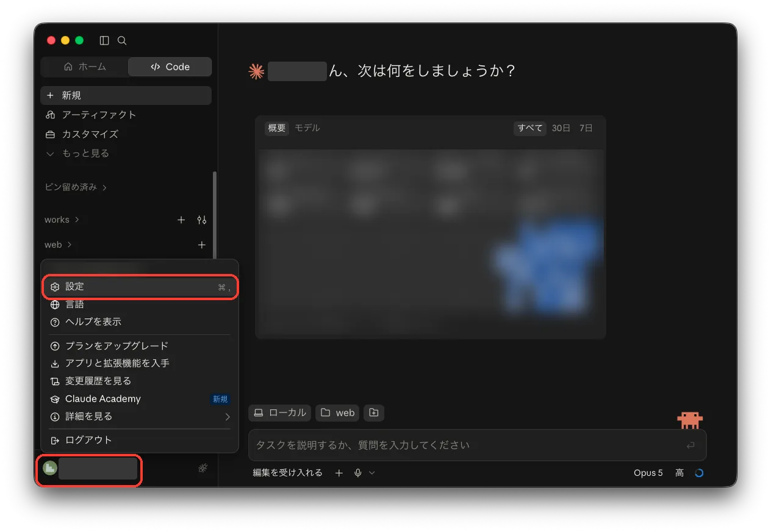Viewport: 771px width, 532px height.
Task: Expand もっと見る in the sidebar
Action: pos(126,153)
